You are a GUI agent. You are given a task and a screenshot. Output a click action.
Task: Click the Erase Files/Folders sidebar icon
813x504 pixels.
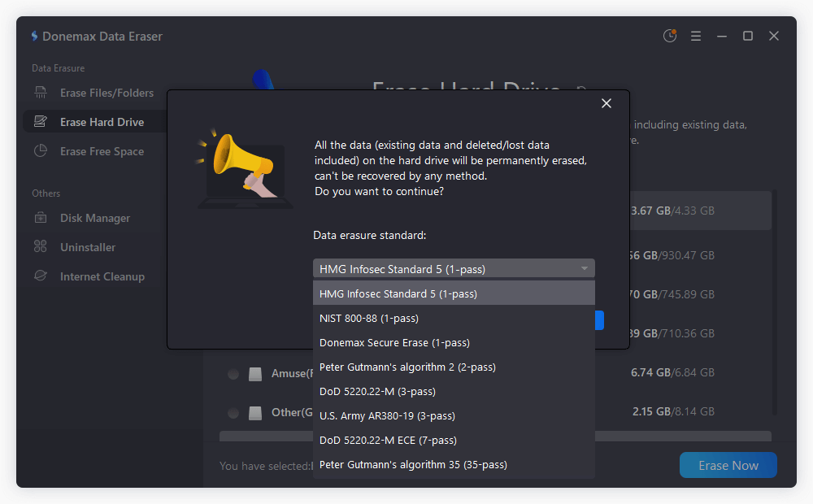tap(41, 93)
